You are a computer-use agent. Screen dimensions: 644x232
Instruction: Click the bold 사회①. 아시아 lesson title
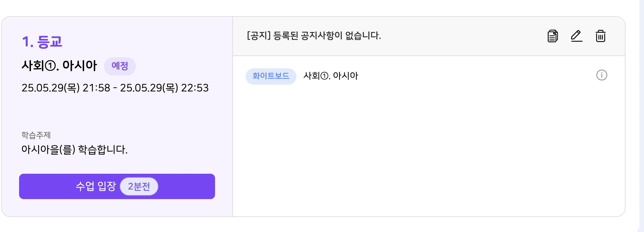(59, 66)
